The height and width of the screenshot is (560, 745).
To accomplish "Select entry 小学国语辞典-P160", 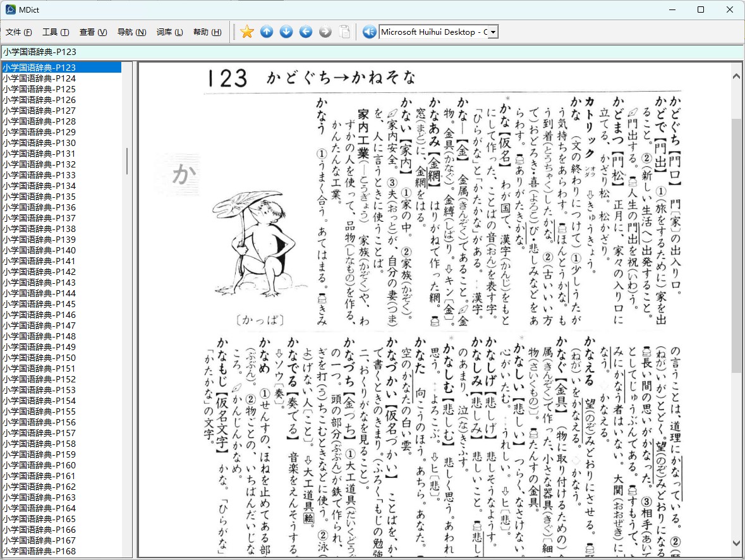I will point(61,465).
